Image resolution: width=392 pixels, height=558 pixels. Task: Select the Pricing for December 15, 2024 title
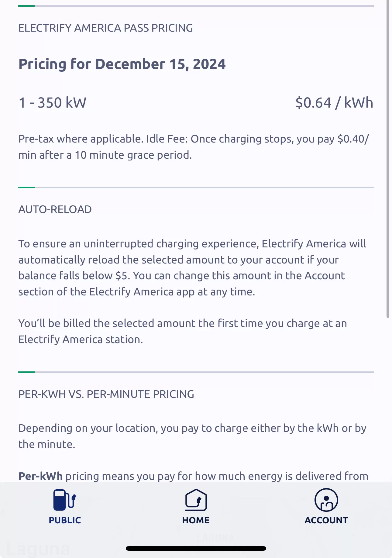[x=122, y=64]
